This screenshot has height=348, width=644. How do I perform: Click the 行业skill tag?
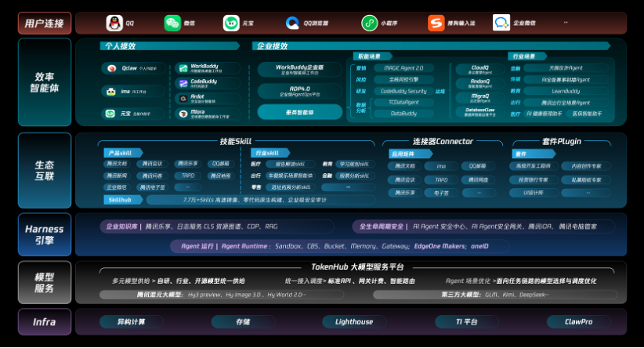[x=270, y=153]
